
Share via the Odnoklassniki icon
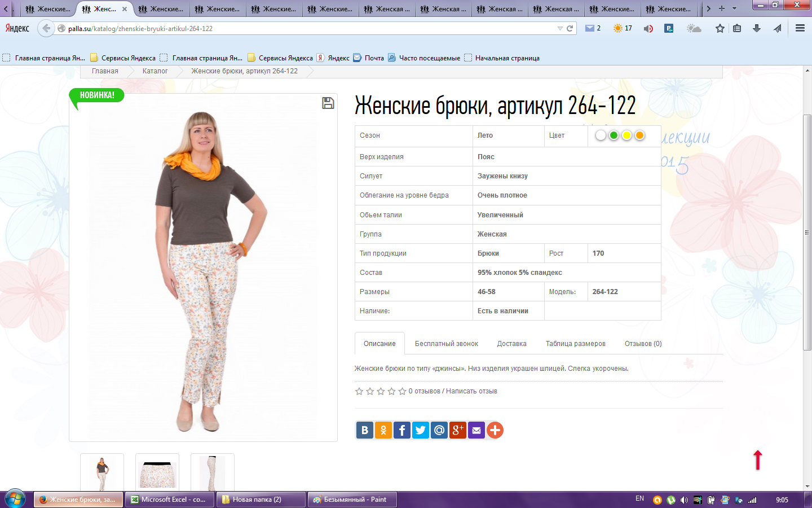click(x=383, y=431)
